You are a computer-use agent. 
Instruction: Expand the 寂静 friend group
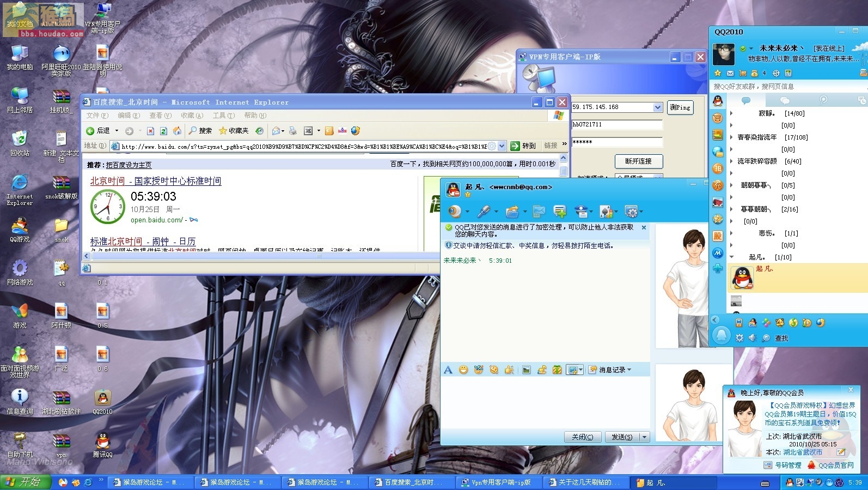tap(731, 113)
